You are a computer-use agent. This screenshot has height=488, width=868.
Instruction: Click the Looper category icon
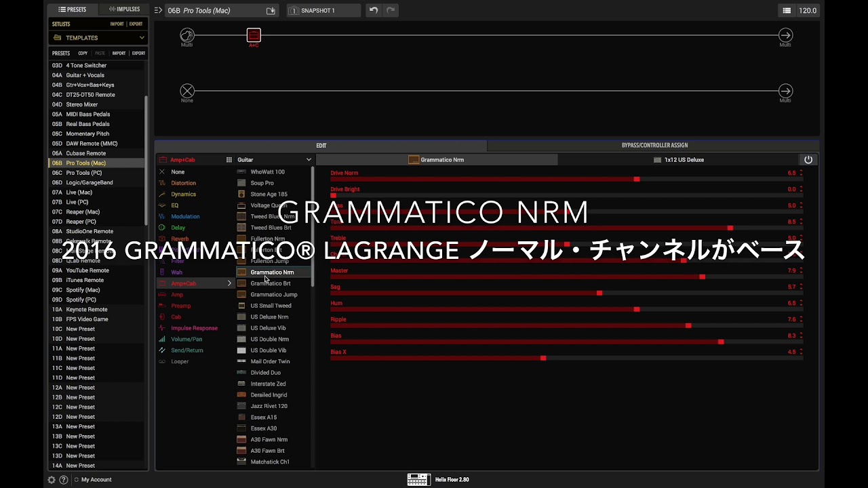(x=162, y=361)
